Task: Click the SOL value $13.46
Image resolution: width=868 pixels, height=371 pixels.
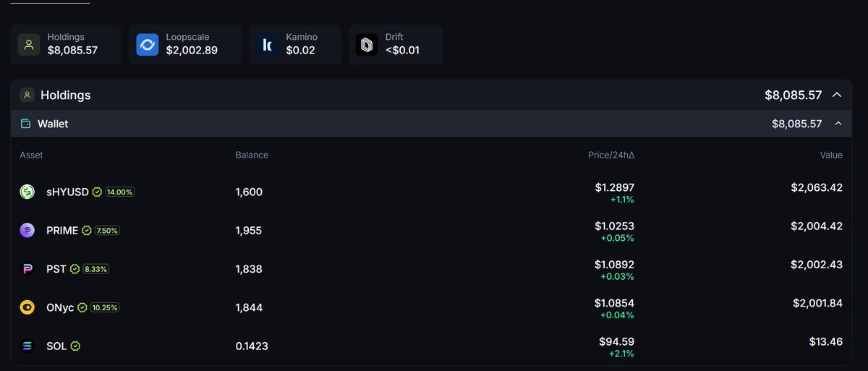Action: click(826, 341)
